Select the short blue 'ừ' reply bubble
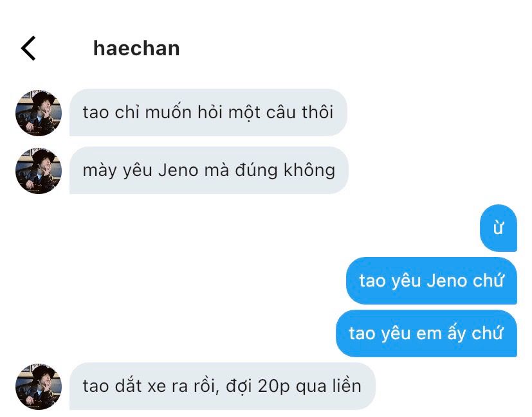Viewport: 532px width, 417px height. tap(499, 228)
